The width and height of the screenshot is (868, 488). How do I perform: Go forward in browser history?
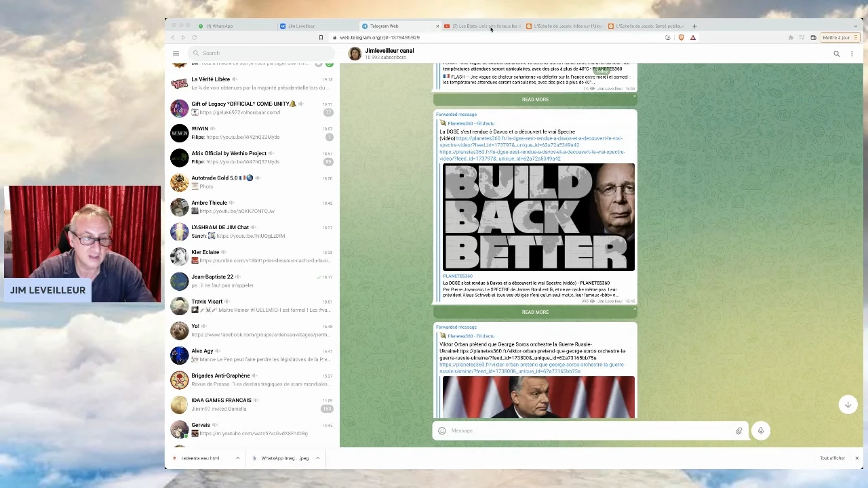pos(182,37)
